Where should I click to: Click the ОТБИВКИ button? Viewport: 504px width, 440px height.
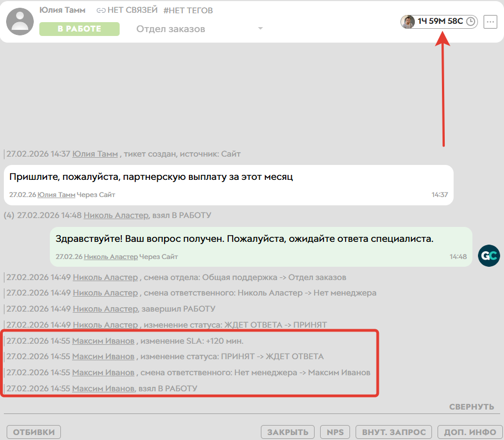pyautogui.click(x=34, y=432)
